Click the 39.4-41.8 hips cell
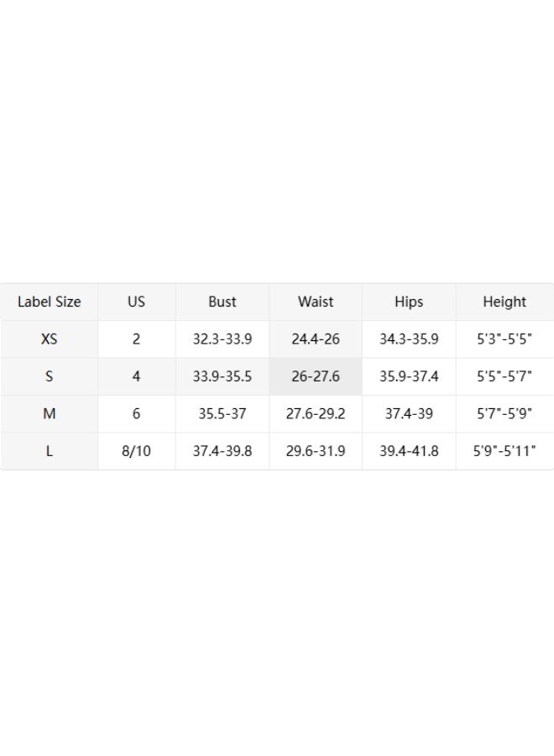554x756 pixels. [x=409, y=451]
